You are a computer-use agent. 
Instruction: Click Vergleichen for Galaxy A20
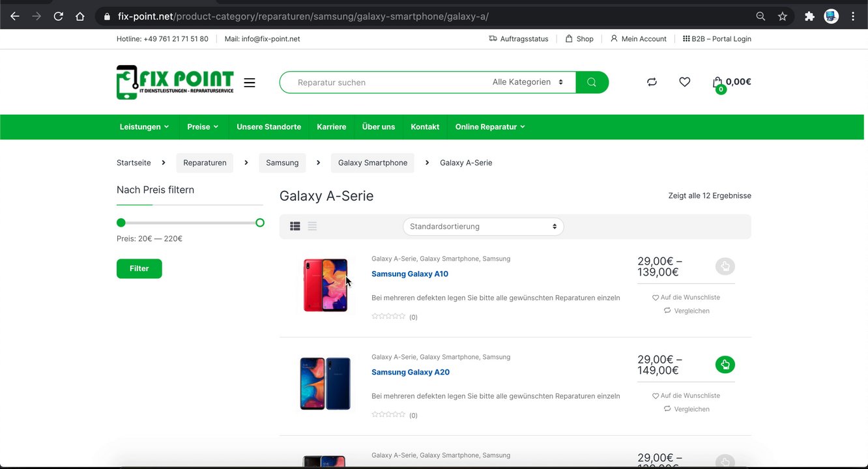[687, 410]
